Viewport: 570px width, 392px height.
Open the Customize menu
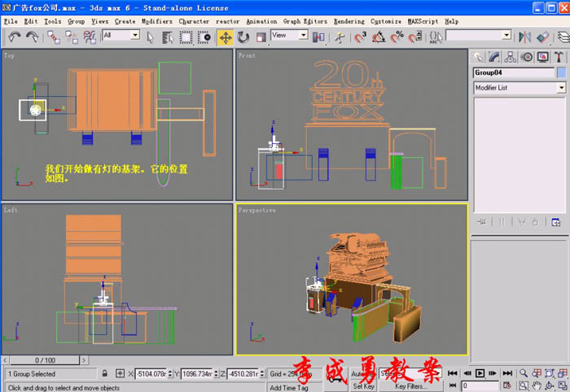(x=386, y=21)
